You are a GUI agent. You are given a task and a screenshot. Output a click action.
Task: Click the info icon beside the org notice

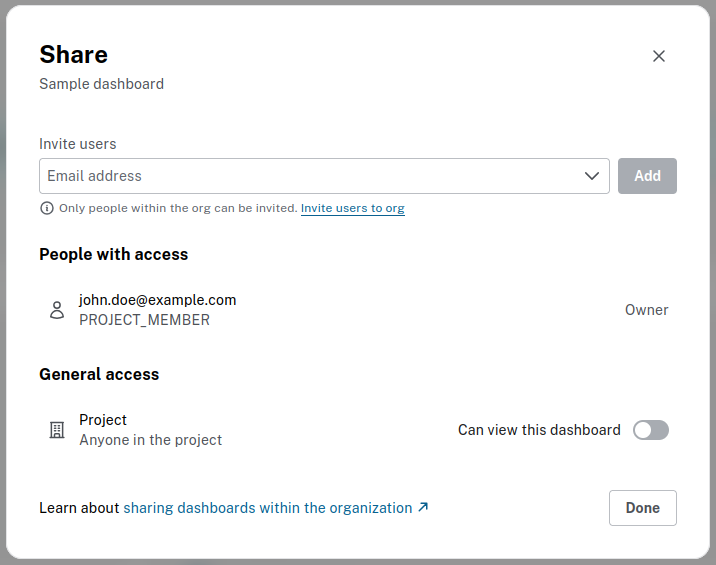point(47,209)
